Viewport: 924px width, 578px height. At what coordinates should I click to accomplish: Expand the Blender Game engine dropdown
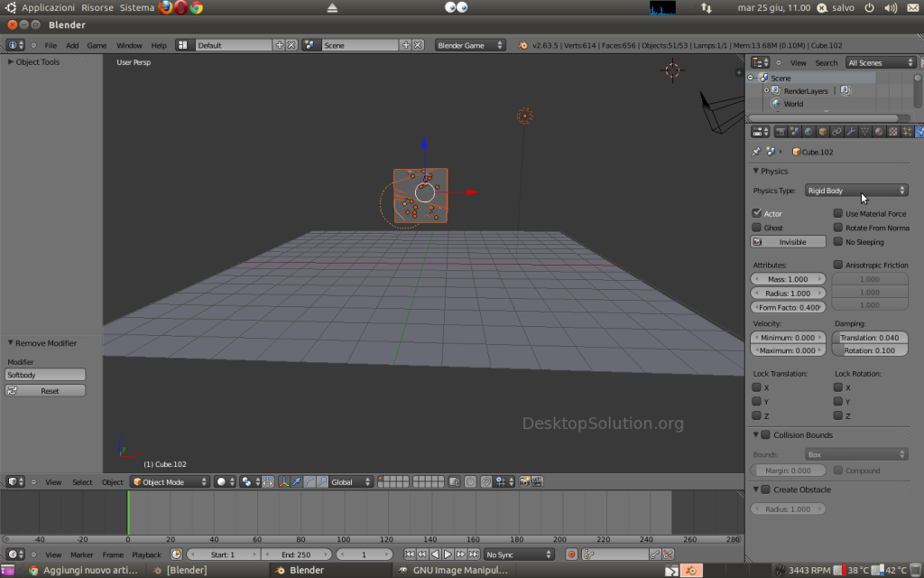[x=470, y=45]
